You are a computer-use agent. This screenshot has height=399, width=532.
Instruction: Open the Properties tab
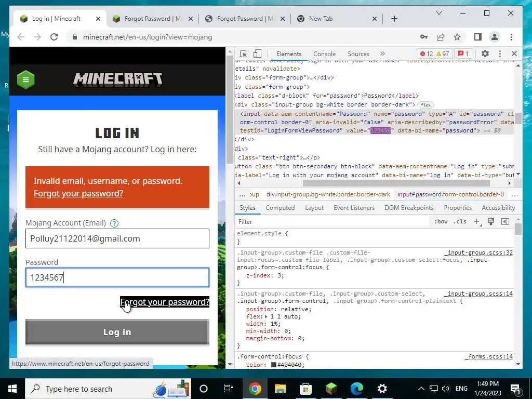[x=458, y=208]
